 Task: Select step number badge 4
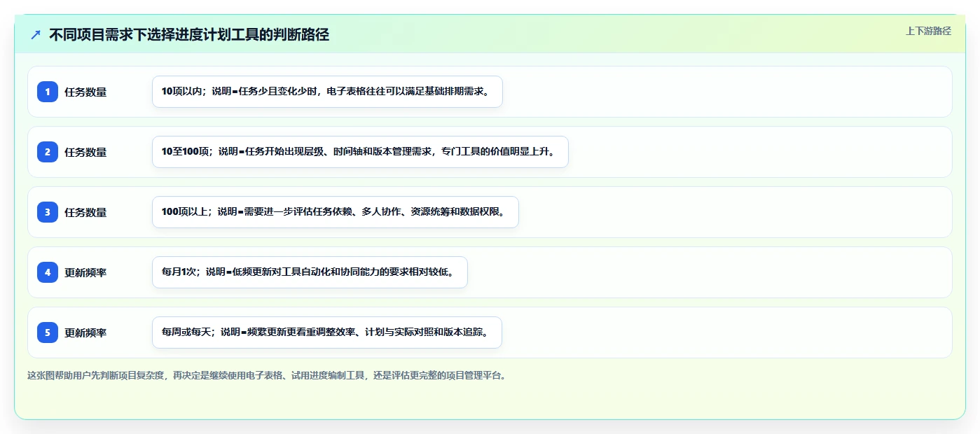pos(48,272)
